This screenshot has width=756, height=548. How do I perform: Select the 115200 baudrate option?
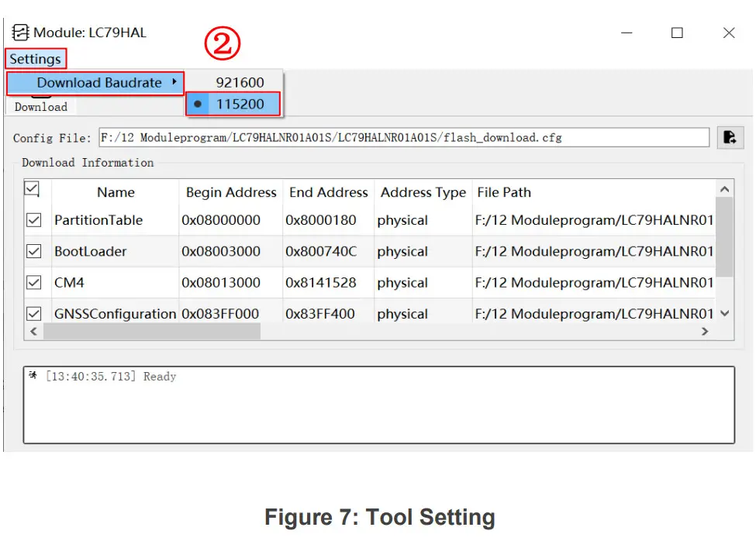coord(233,104)
